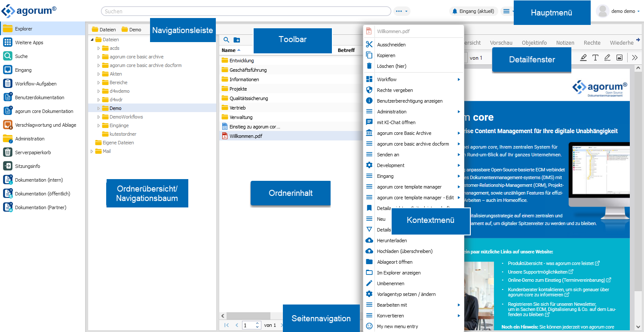Click the Eingang (aktuell) bell button

(474, 11)
